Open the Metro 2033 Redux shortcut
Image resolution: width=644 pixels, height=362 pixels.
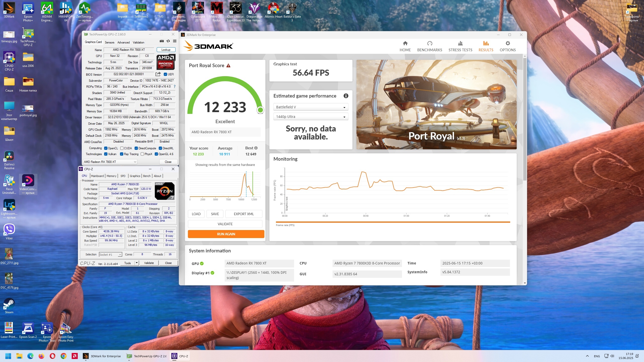coord(217,12)
